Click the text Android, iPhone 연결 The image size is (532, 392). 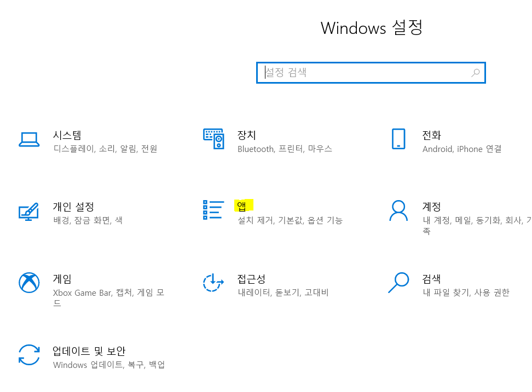tap(462, 149)
